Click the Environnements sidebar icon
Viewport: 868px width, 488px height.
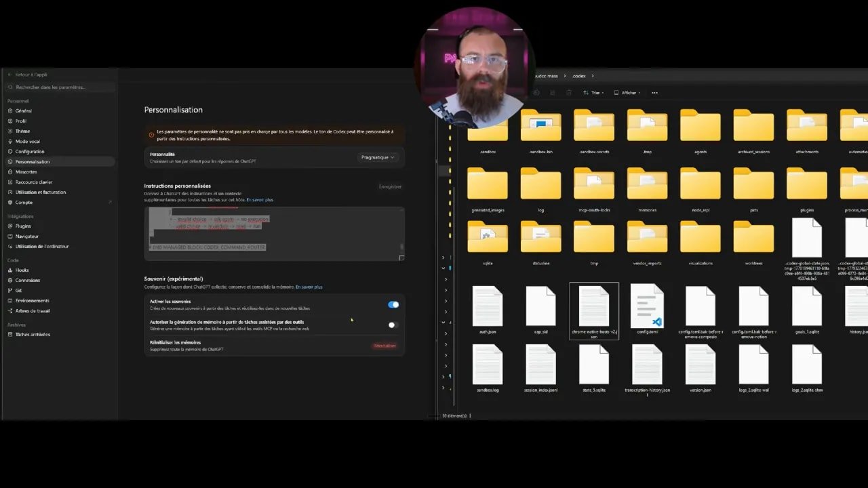click(x=10, y=300)
